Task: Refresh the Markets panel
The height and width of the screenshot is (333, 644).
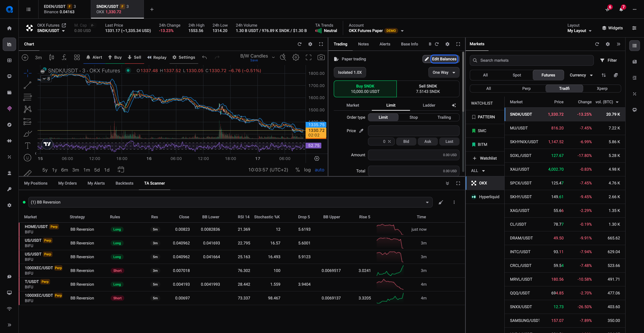Action: point(597,44)
